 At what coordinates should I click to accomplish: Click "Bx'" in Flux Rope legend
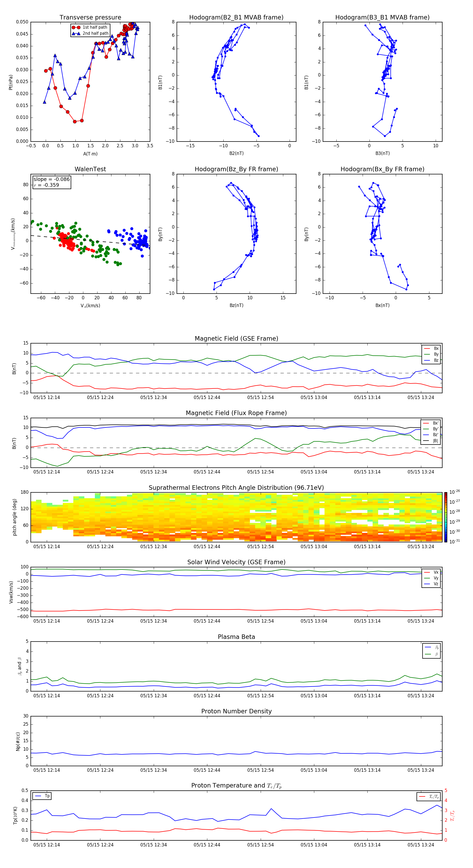431,423
